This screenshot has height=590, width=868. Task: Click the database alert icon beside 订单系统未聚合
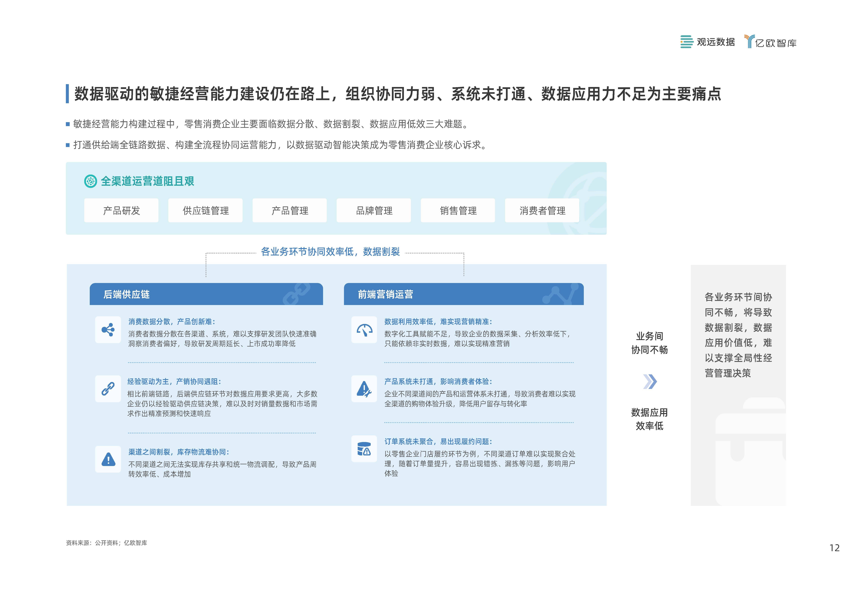tap(364, 449)
